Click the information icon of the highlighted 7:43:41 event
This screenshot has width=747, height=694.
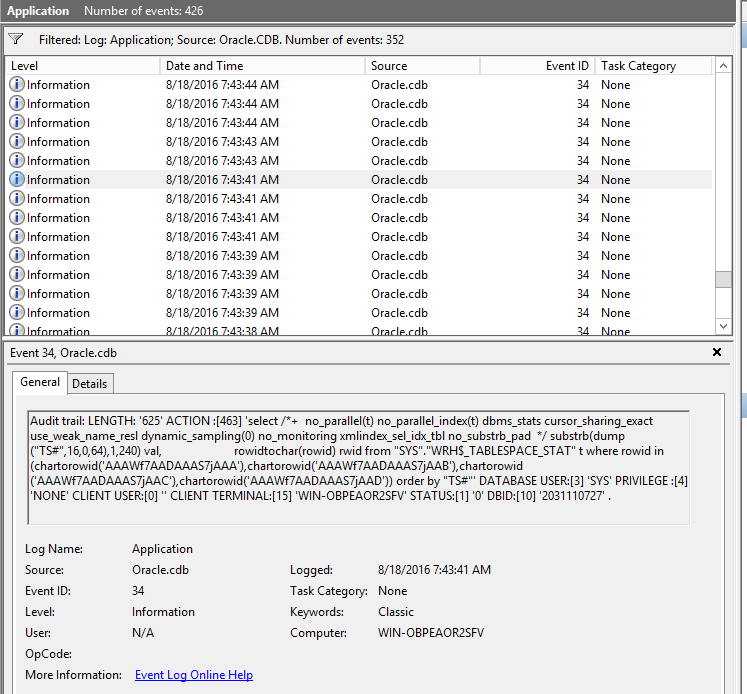point(16,180)
